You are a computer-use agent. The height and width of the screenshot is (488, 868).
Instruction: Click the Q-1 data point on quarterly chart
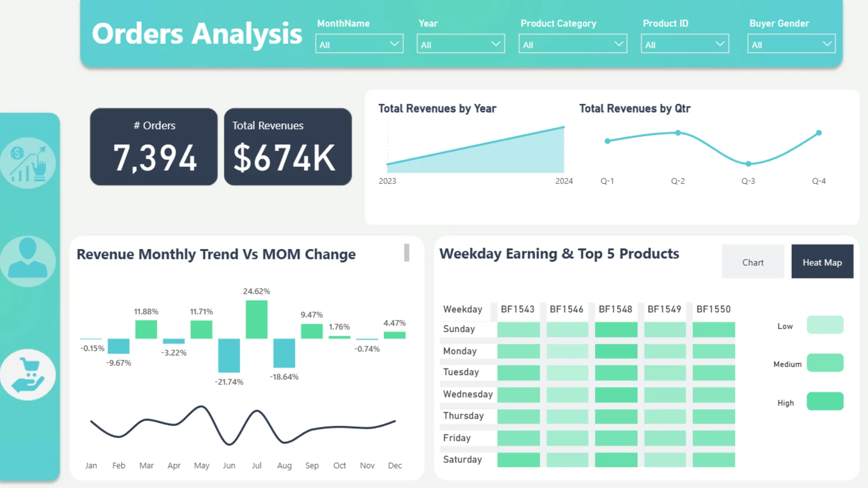(607, 141)
